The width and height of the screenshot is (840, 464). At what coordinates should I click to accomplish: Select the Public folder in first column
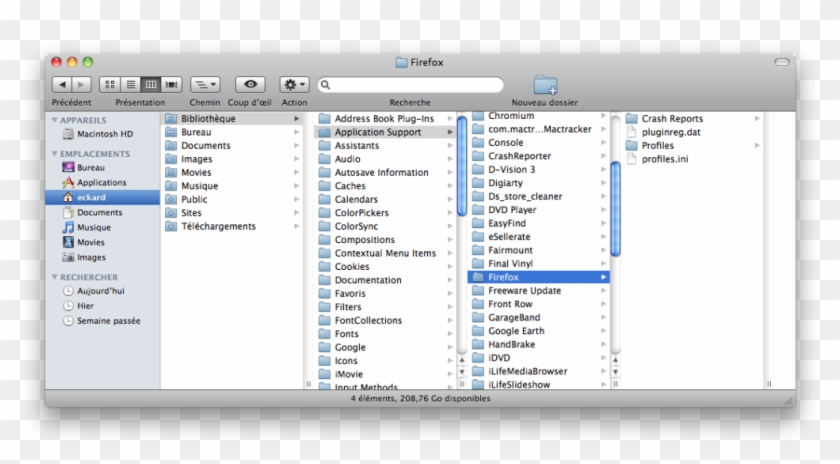pyautogui.click(x=232, y=199)
